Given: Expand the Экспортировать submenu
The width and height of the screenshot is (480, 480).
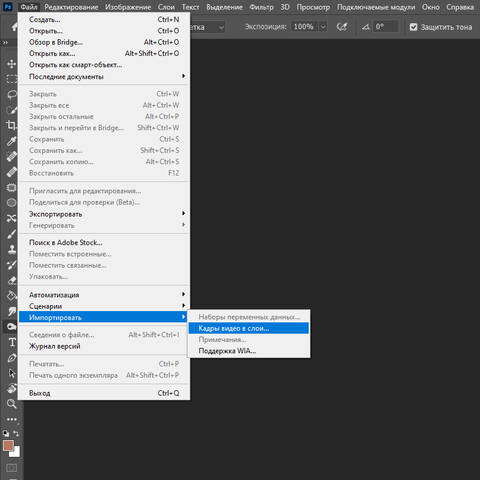Looking at the screenshot, I should 104,214.
